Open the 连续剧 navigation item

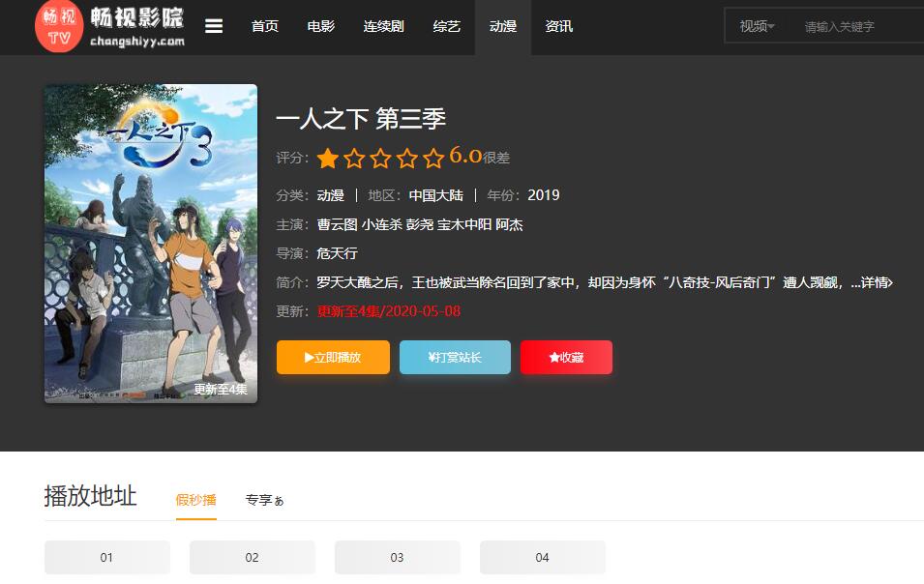click(x=383, y=26)
